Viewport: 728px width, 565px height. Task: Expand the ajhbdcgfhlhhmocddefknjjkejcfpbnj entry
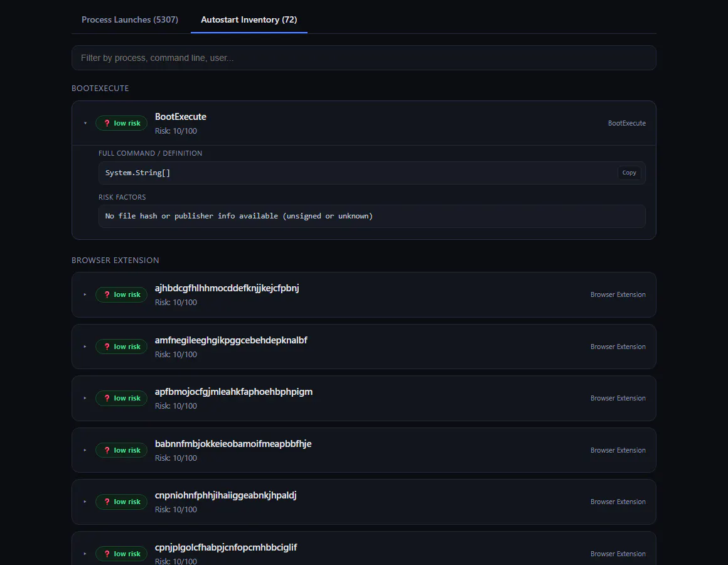85,294
